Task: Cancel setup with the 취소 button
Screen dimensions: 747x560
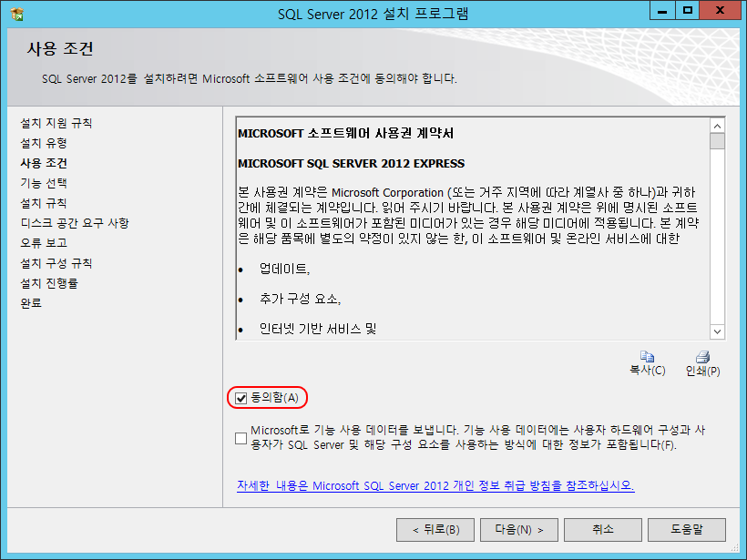Action: click(603, 530)
